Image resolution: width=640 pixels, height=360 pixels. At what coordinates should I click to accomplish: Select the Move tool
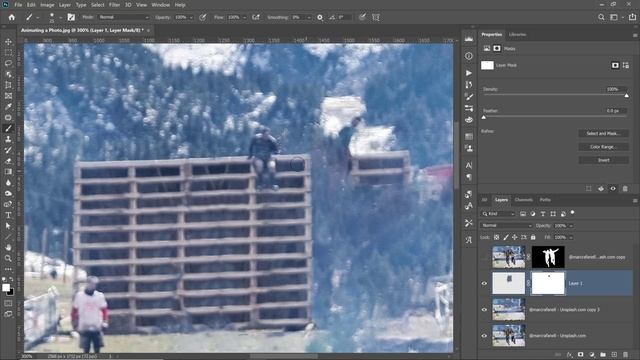tap(8, 42)
